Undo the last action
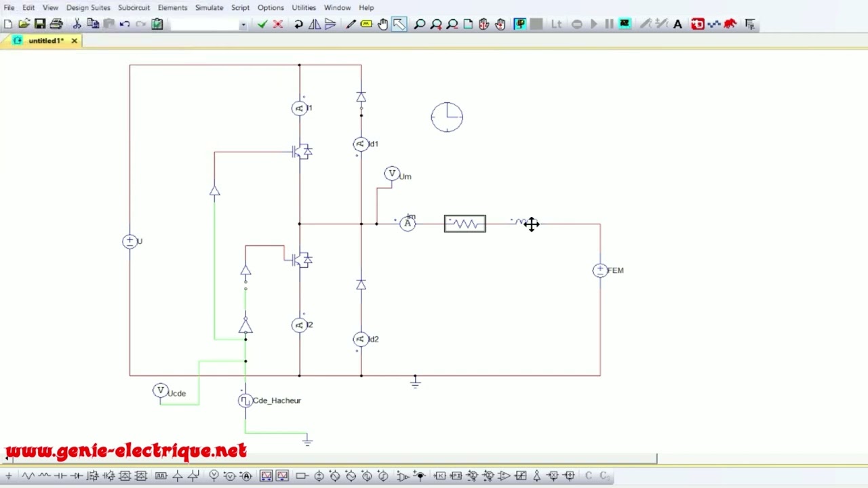Viewport: 868px width, 488px height. (125, 24)
